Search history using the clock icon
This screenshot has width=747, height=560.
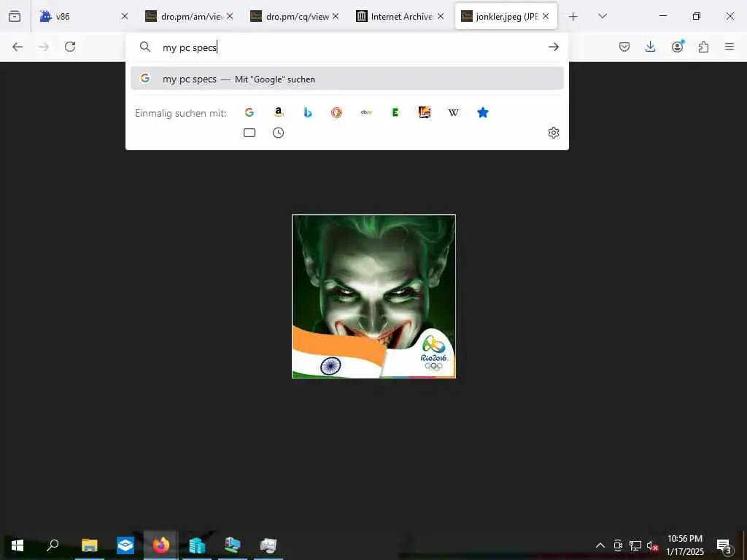278,133
